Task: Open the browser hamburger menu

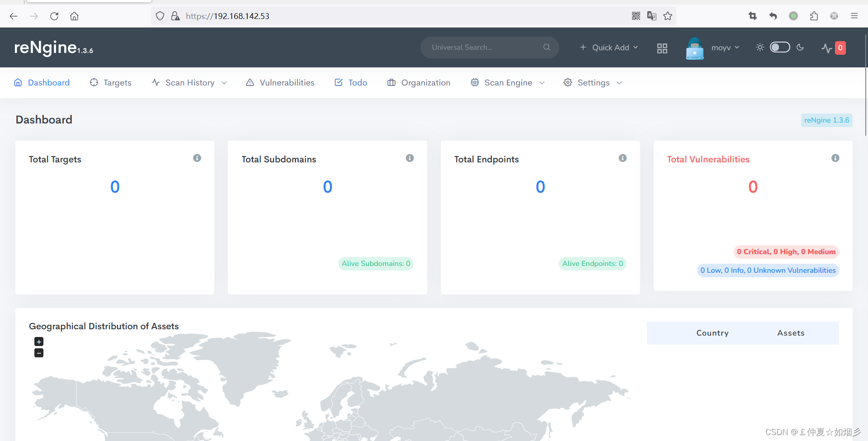Action: (x=854, y=16)
